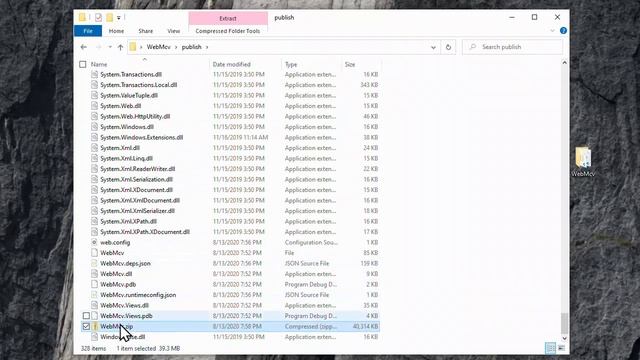Switch to Large icons view layout

point(561,348)
